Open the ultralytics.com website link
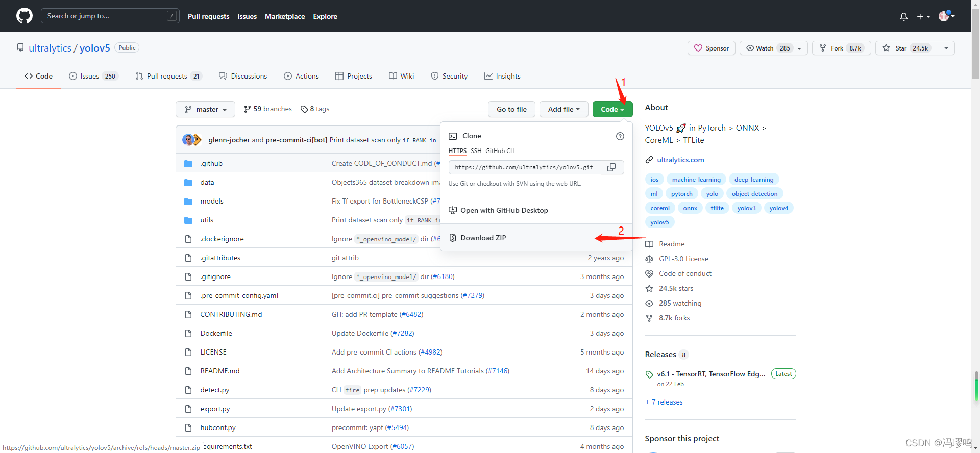This screenshot has width=980, height=453. [x=680, y=160]
